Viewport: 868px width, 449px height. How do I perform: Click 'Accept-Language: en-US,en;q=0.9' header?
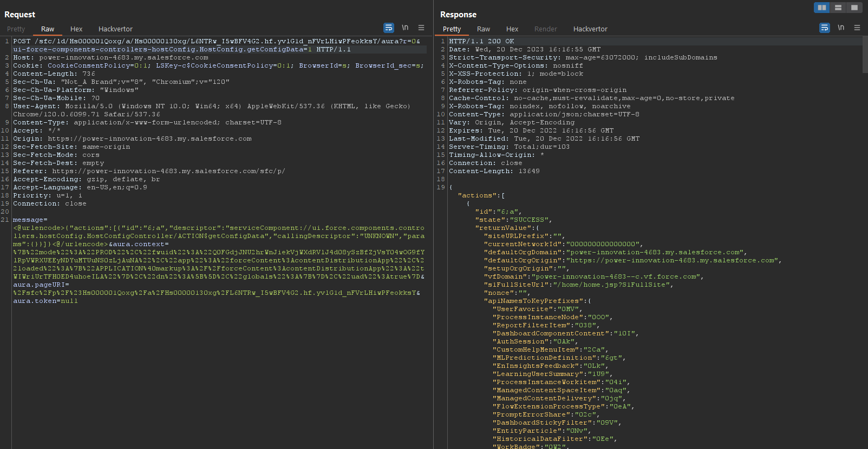point(80,187)
